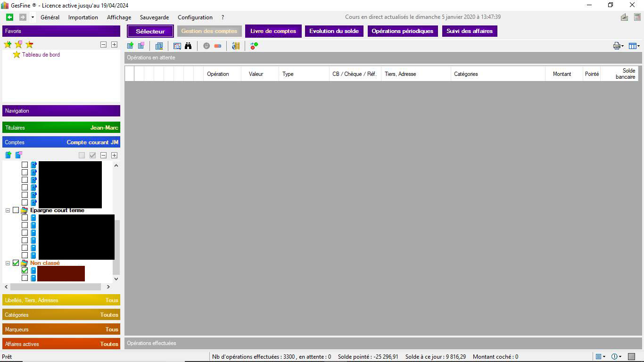
Task: Tick the Epargne court terme checkbox
Action: point(16,210)
